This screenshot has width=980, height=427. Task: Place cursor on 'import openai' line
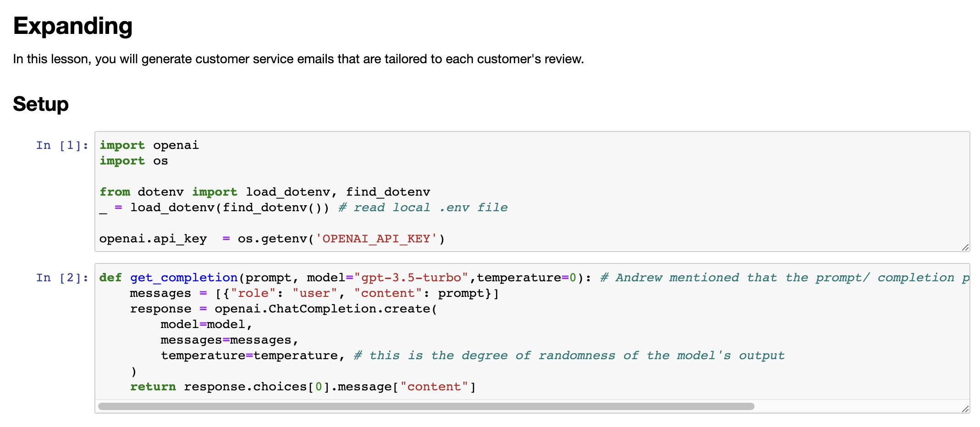point(149,145)
